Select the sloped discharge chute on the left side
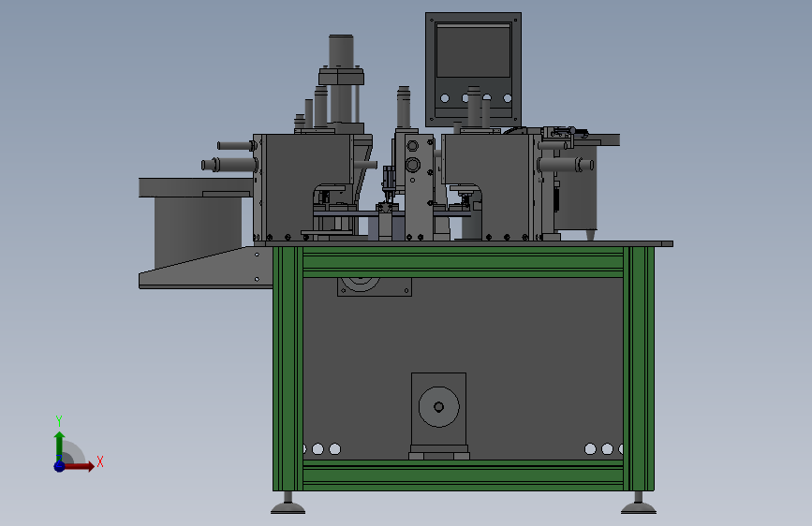This screenshot has width=812, height=526. (x=206, y=268)
